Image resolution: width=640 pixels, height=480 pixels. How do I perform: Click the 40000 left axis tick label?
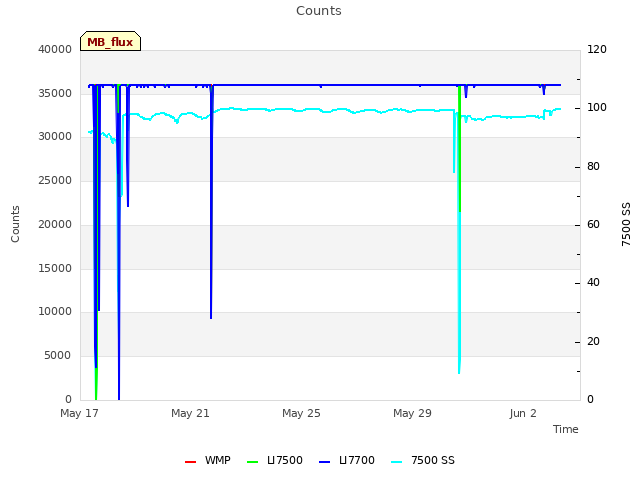click(55, 49)
